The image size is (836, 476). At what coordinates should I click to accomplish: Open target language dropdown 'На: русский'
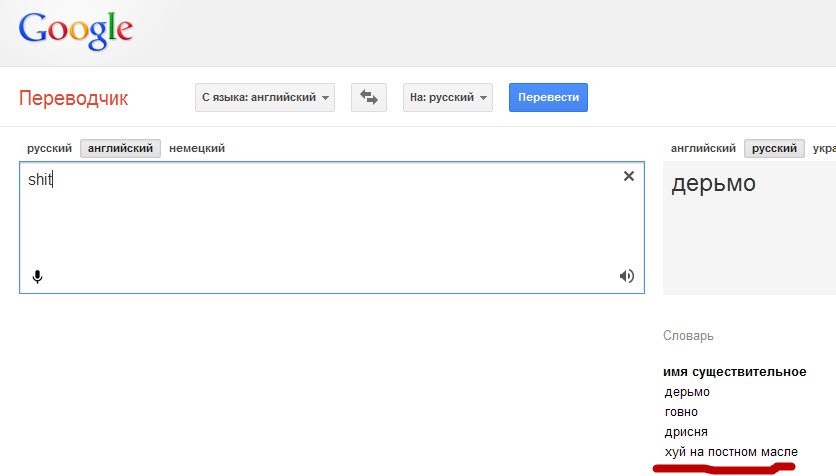pyautogui.click(x=448, y=98)
